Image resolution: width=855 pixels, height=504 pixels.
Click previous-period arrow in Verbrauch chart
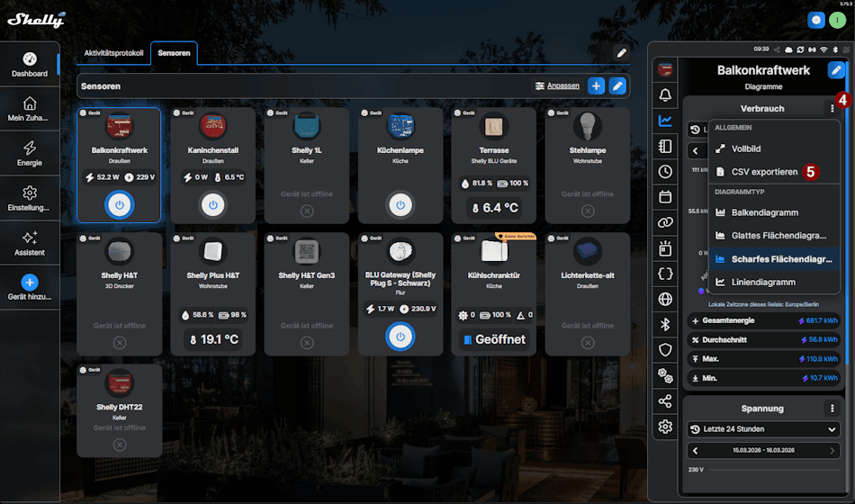[695, 150]
